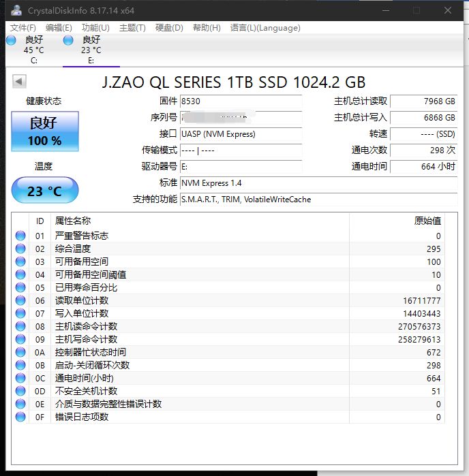Click status orb for 01 严重警告标志
Image resolution: width=469 pixels, height=476 pixels.
(x=20, y=236)
